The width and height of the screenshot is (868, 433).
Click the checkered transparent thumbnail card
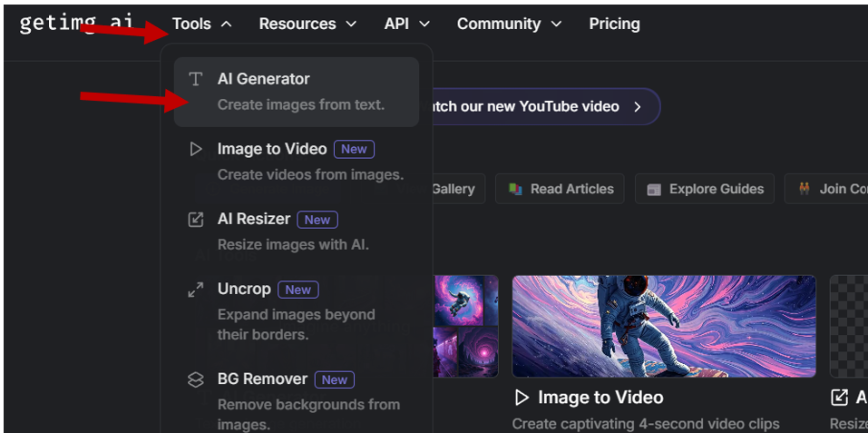coord(849,326)
